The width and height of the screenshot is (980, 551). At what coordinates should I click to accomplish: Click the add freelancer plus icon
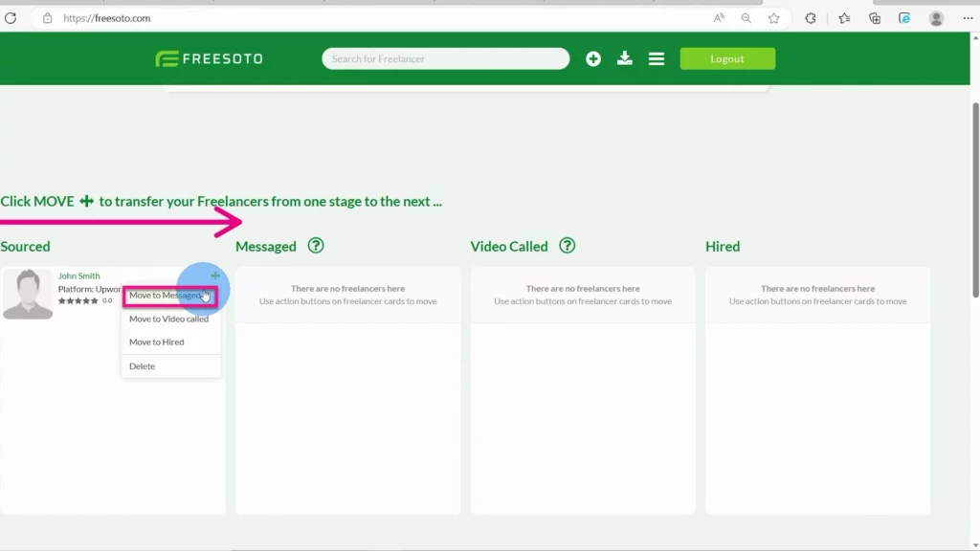(x=593, y=58)
